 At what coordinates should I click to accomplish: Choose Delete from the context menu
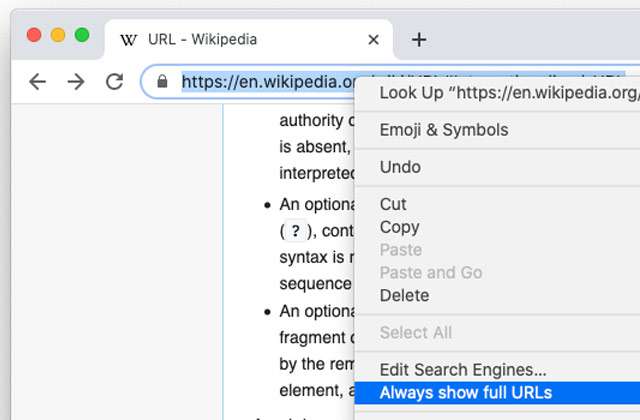[404, 295]
